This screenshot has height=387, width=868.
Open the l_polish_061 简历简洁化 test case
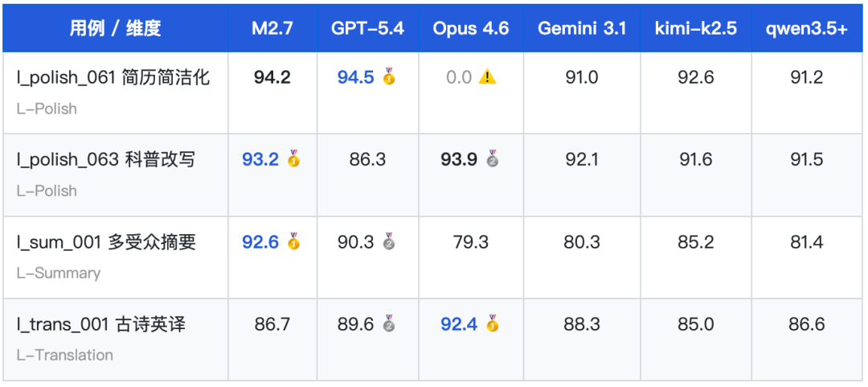113,77
